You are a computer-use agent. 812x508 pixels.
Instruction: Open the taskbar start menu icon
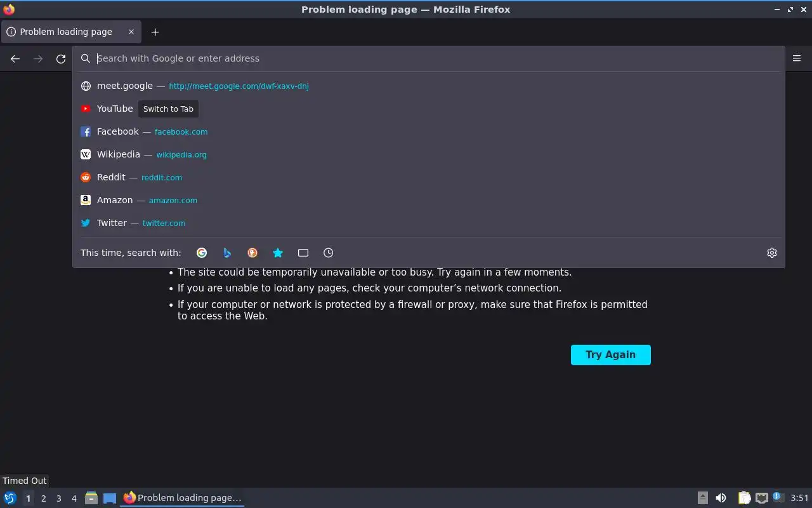pos(10,498)
